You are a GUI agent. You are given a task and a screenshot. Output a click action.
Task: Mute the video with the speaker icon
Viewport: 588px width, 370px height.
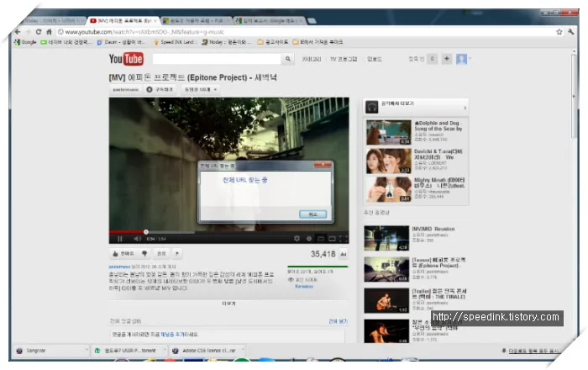[x=137, y=239]
